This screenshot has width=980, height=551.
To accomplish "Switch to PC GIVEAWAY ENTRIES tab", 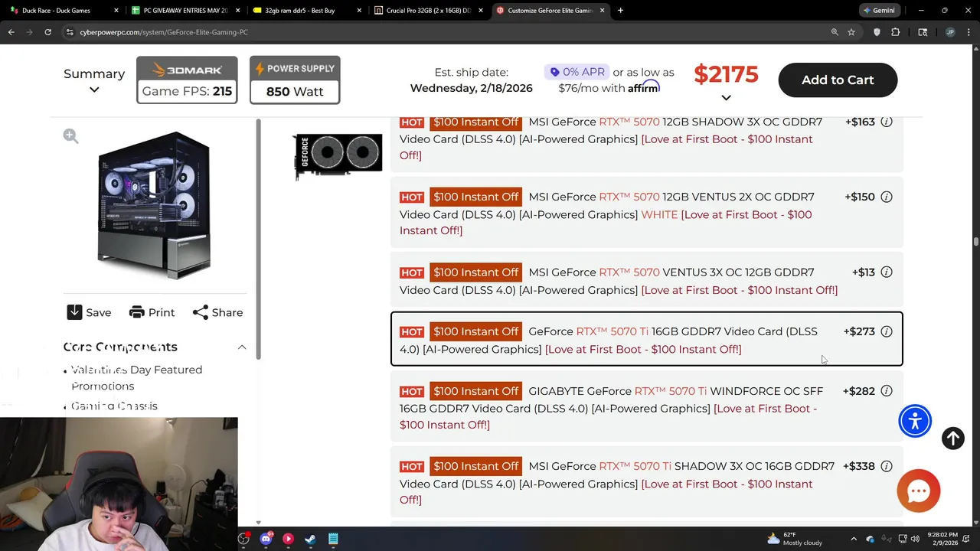I will click(x=186, y=11).
